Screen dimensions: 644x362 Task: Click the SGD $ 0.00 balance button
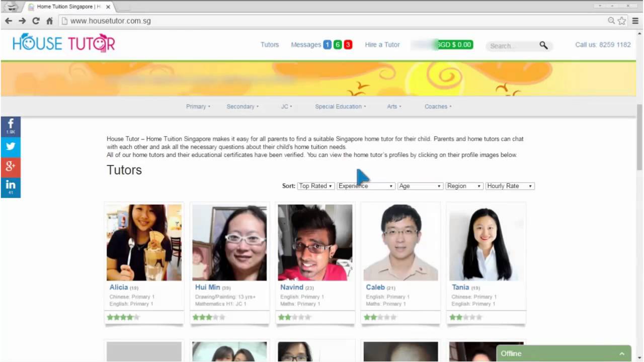point(455,45)
